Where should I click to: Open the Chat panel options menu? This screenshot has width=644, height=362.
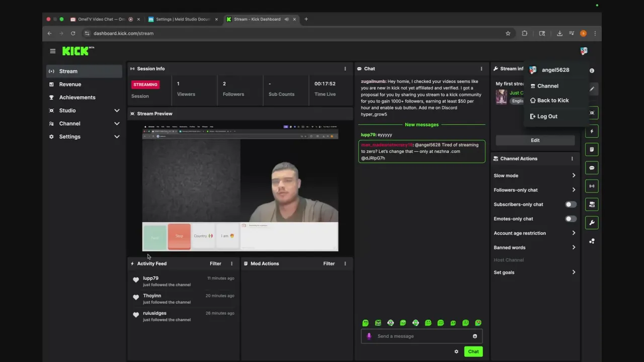coord(481,69)
